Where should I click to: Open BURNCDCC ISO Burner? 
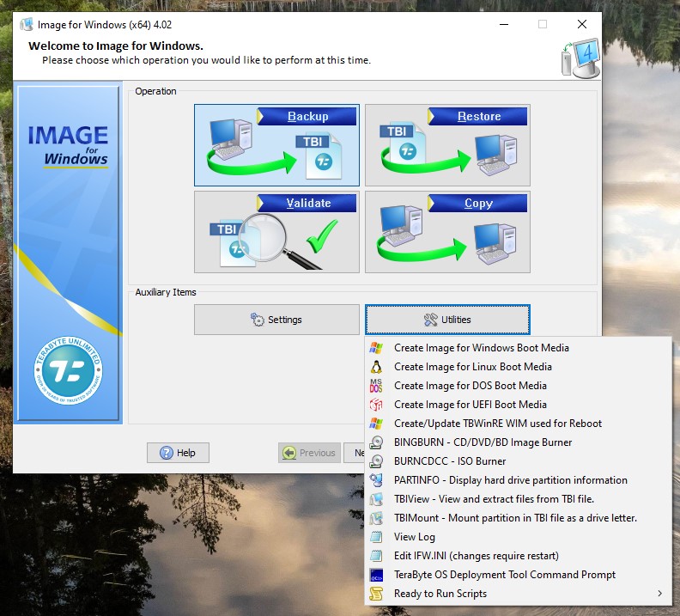click(x=519, y=461)
